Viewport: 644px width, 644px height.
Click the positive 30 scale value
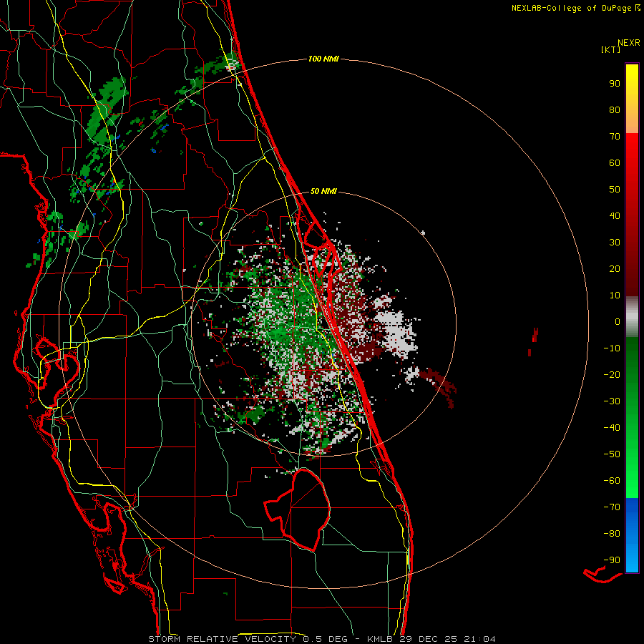[615, 243]
